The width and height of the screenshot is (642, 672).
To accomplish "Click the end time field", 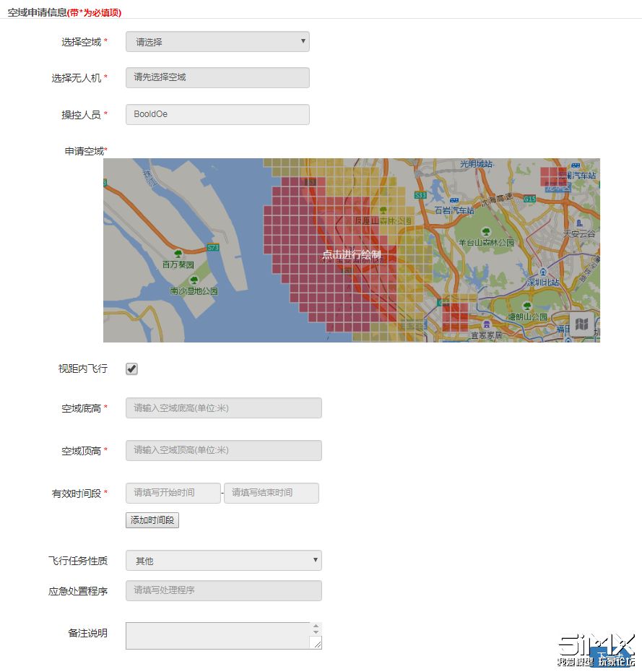I will click(x=271, y=493).
